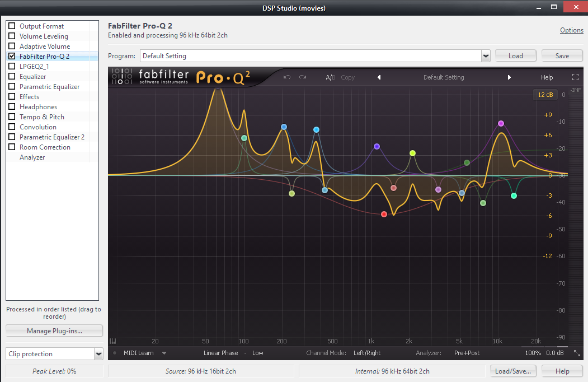Screen dimensions: 588x382
Task: Open the Options link
Action: coord(572,30)
